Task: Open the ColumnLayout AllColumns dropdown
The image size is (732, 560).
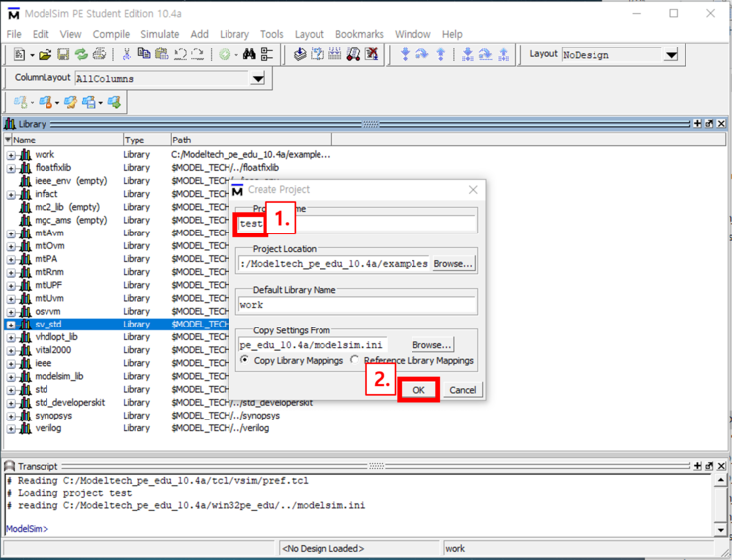Action: click(258, 78)
